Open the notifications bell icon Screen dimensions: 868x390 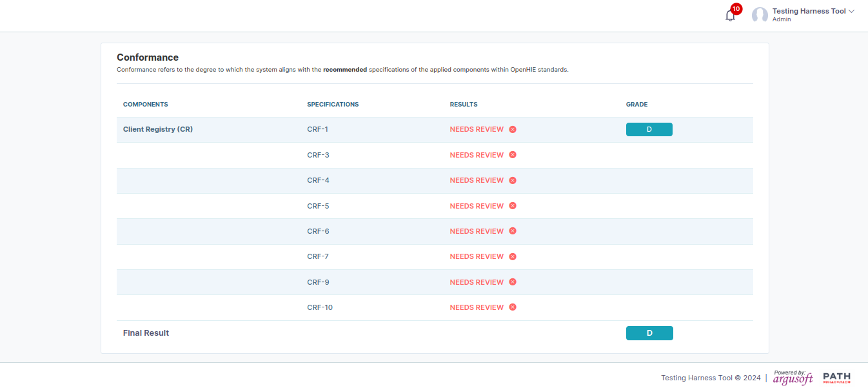click(x=730, y=16)
